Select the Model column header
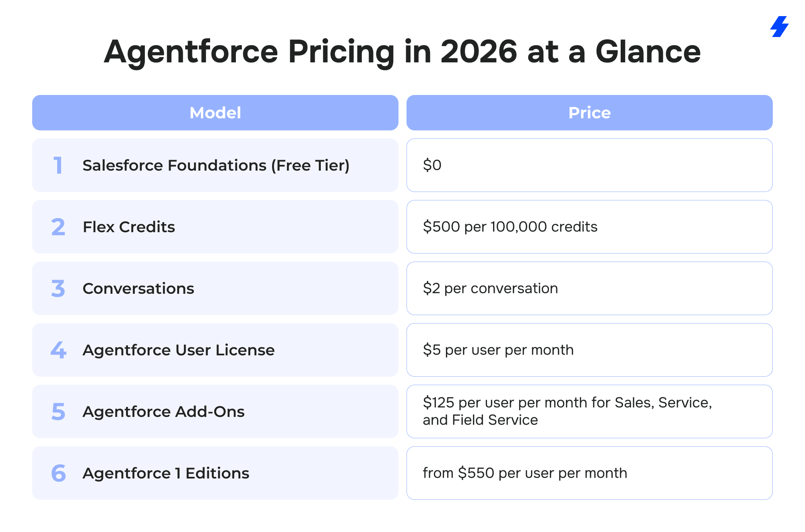Screen dimensions: 805x532 click(215, 113)
